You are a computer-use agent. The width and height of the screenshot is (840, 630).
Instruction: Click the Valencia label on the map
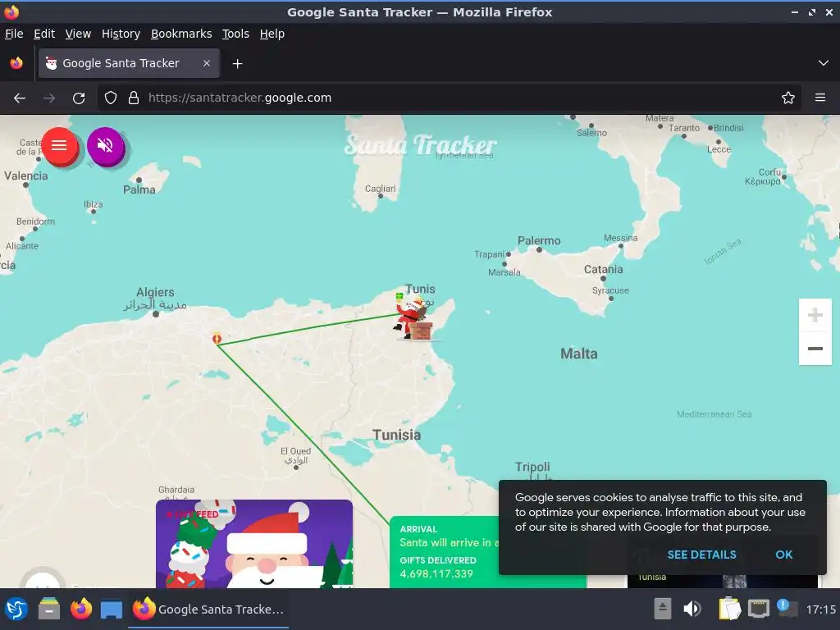tap(25, 176)
